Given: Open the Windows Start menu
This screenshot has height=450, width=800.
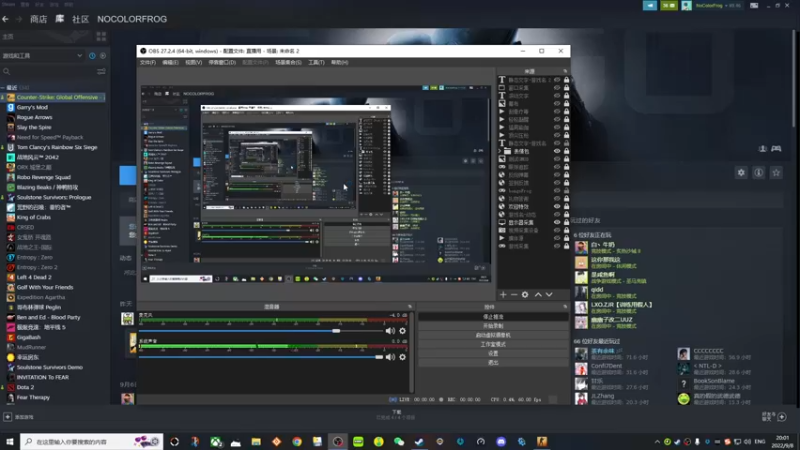Looking at the screenshot, I should 10,441.
